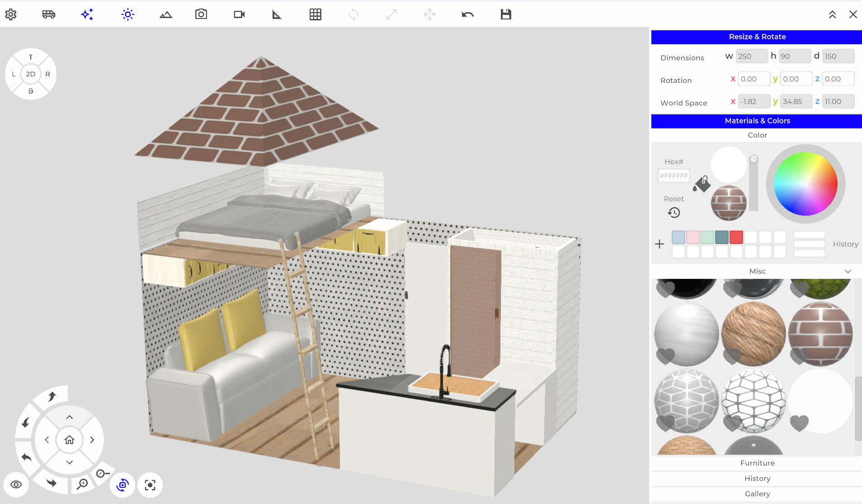Rotate camera with bottom-right curved arrow
The height and width of the screenshot is (504, 862).
coord(52,483)
